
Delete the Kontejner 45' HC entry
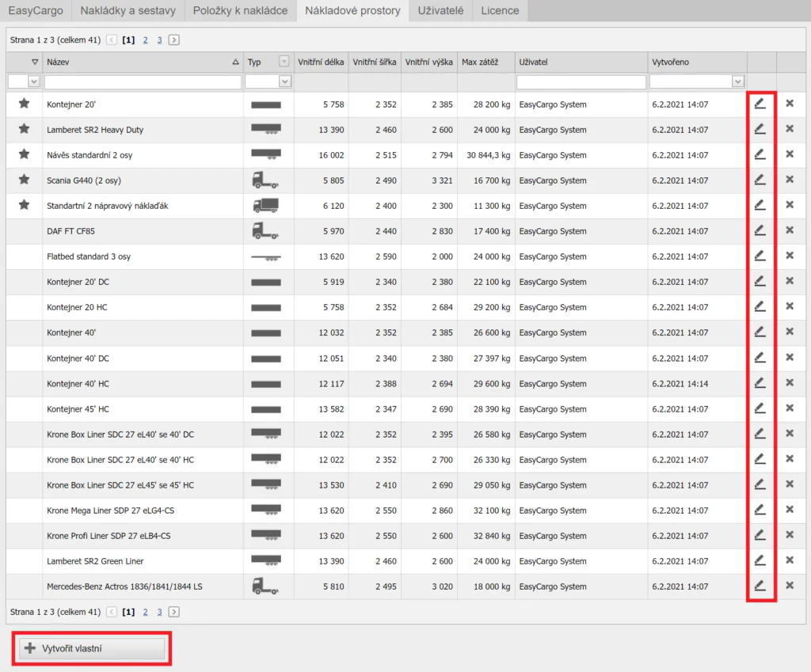click(x=790, y=408)
